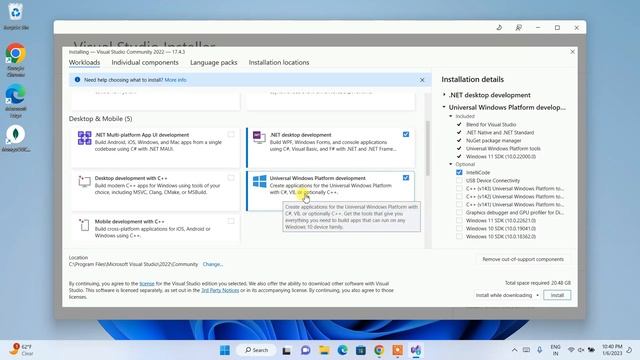Check Graphics debugger and GPU profiler option
The height and width of the screenshot is (360, 640).
[x=459, y=212]
